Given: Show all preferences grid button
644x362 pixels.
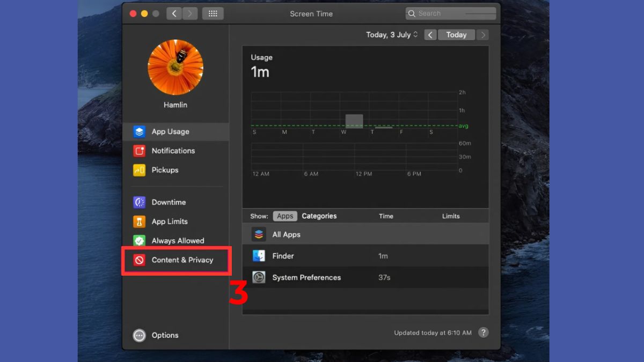Looking at the screenshot, I should [213, 13].
